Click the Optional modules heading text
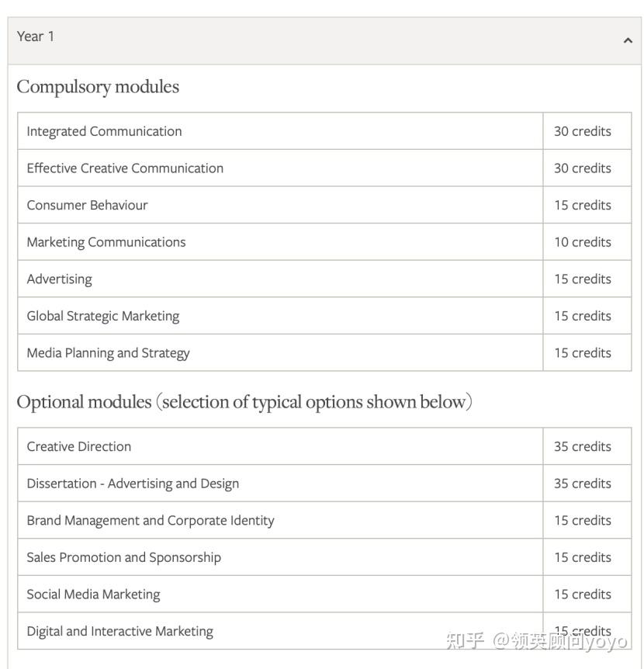Image resolution: width=644 pixels, height=669 pixels. (x=244, y=402)
